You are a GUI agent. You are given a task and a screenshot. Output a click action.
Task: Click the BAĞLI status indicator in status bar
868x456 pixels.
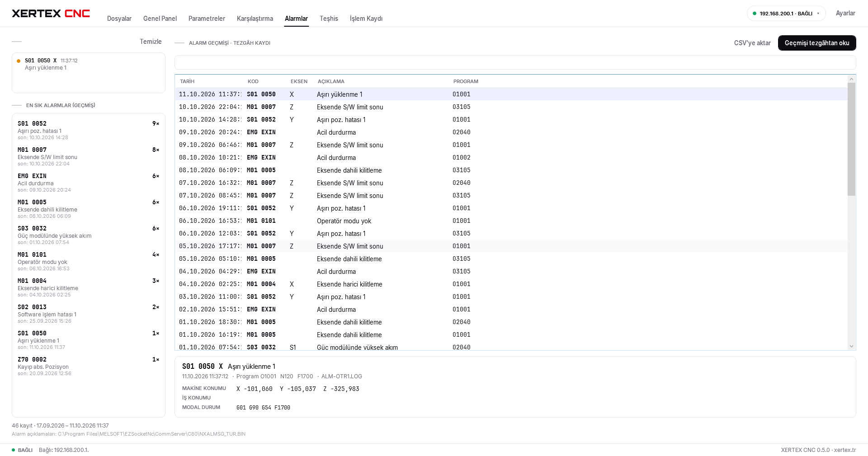(22, 450)
